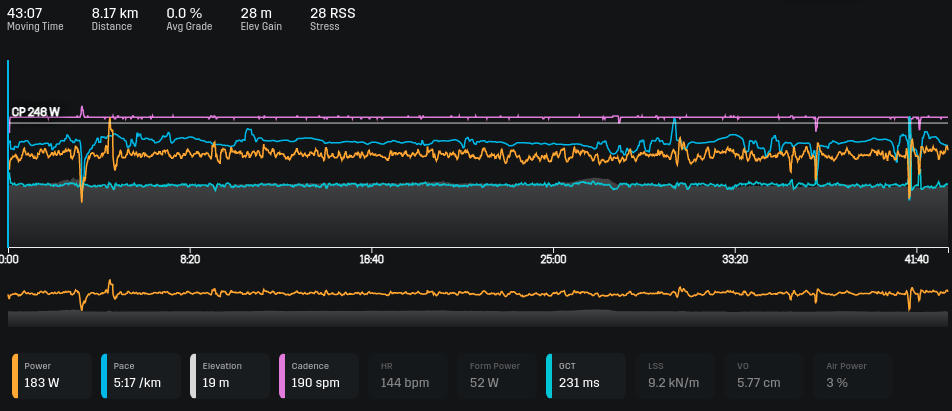This screenshot has width=952, height=411.
Task: Toggle the Elevation metric card
Action: pyautogui.click(x=230, y=375)
